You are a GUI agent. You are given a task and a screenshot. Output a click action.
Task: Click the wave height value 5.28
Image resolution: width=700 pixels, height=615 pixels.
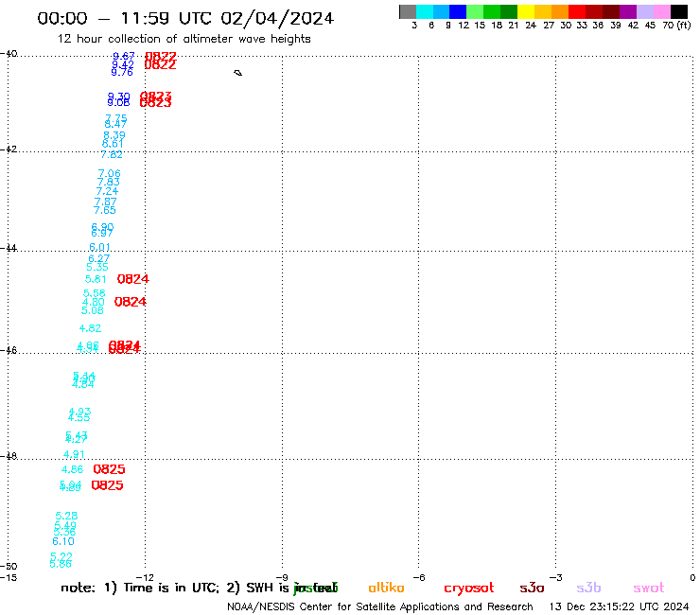(x=66, y=516)
